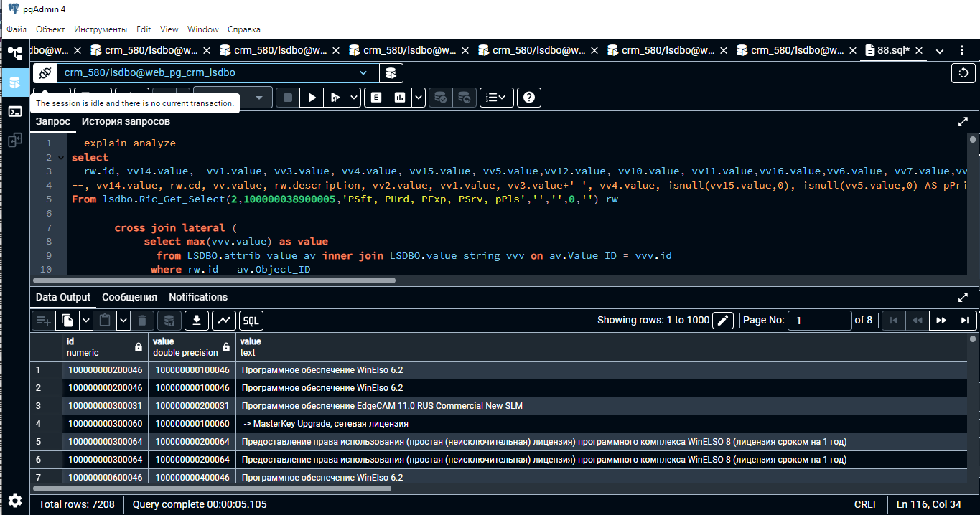Open the PSQL tool in left sidebar
This screenshot has height=515, width=980.
[15, 111]
